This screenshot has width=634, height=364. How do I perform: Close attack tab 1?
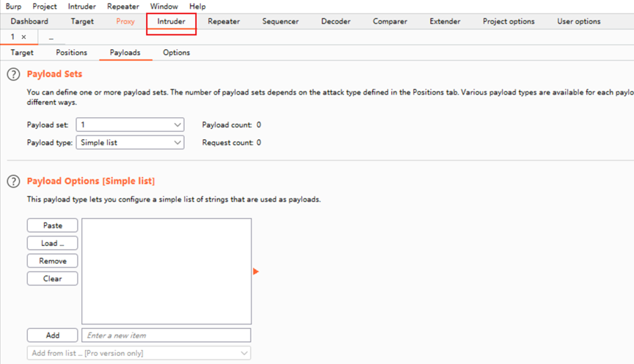coord(24,37)
